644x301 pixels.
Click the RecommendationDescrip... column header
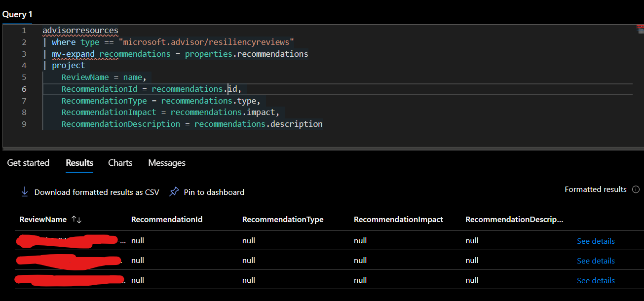(514, 220)
